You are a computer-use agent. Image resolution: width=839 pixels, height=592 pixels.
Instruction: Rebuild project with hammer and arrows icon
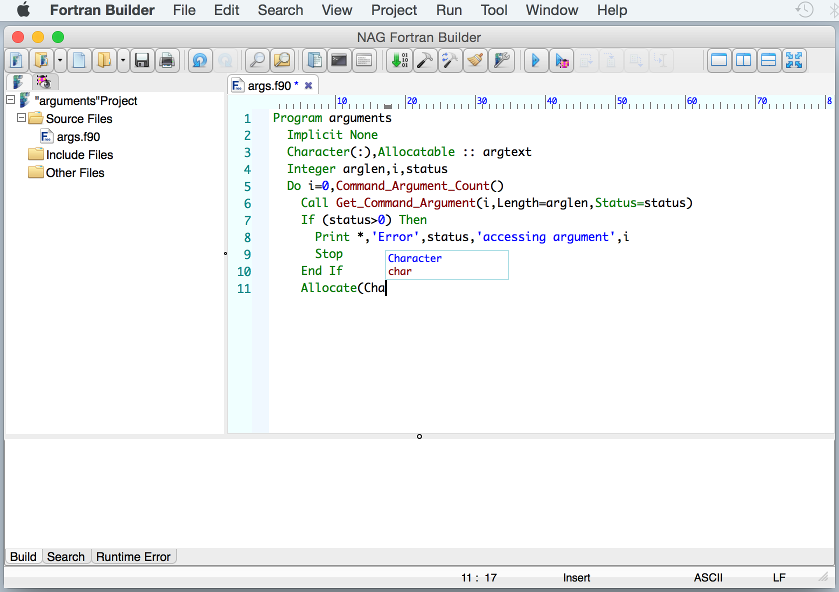coord(449,60)
